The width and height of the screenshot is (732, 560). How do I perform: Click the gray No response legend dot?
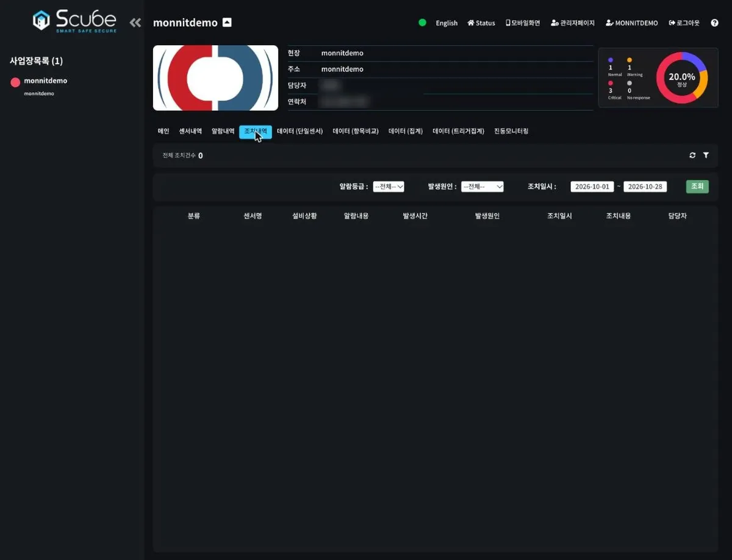(630, 83)
